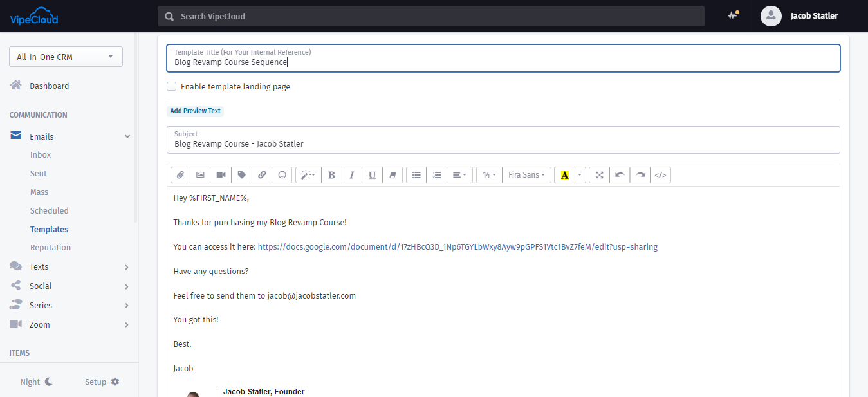Open the All-In-One CRM dropdown
The width and height of the screenshot is (868, 397).
click(x=66, y=57)
